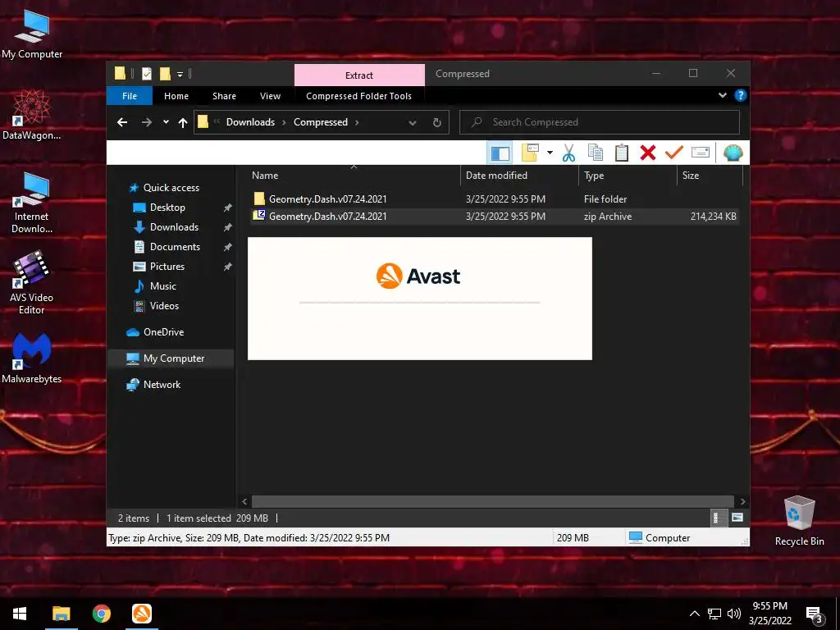
Task: Sort by Size column header
Action: 710,176
